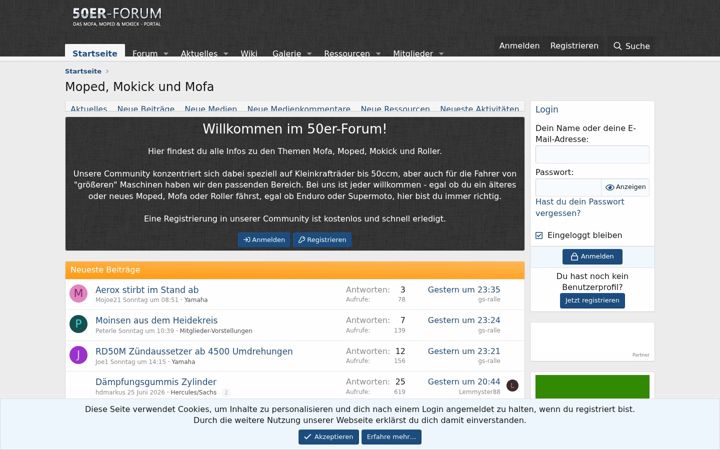Select the Neueste Aktivitäten sub tab
Viewport: 720px width, 450px height.
coord(479,108)
